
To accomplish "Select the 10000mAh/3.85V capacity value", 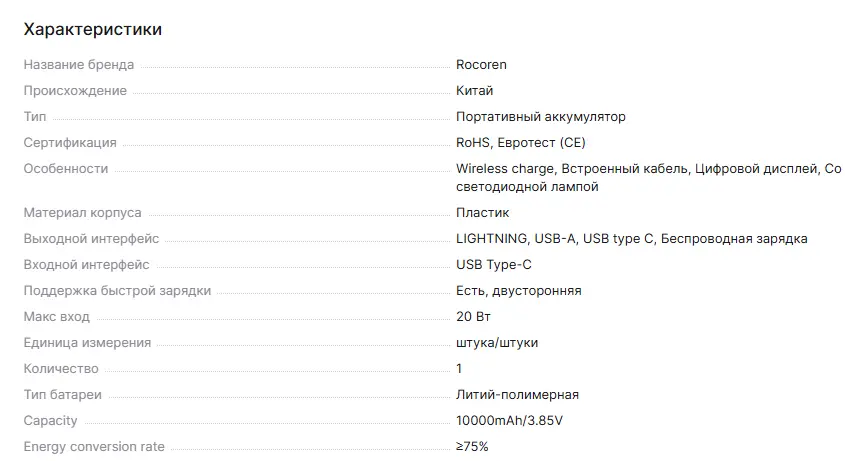I will (x=509, y=421).
